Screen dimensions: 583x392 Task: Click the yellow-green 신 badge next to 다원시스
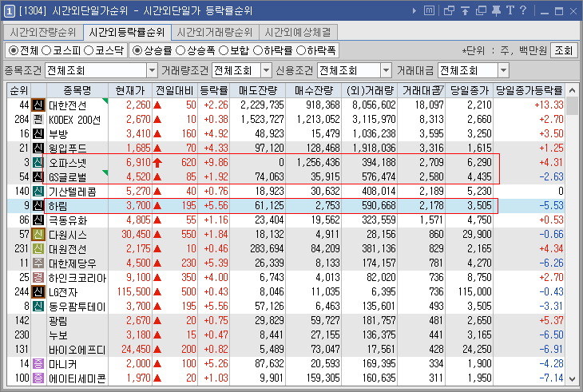click(x=38, y=235)
